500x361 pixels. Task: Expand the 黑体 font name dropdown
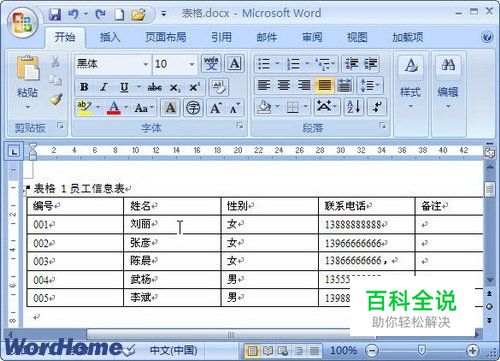point(146,64)
